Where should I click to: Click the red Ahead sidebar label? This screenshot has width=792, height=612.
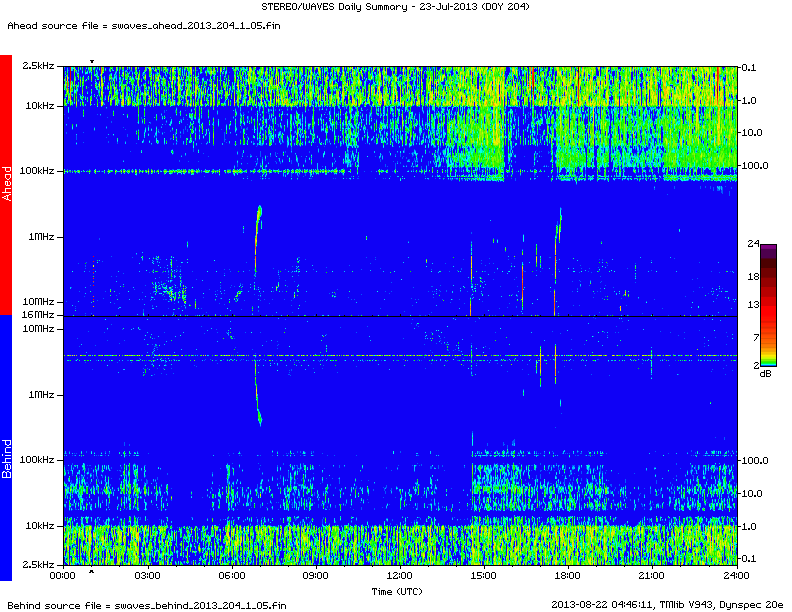click(6, 185)
